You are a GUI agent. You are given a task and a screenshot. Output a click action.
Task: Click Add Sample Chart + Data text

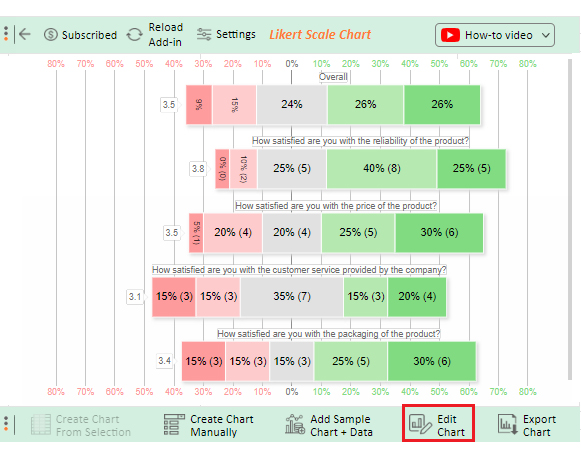pos(341,425)
